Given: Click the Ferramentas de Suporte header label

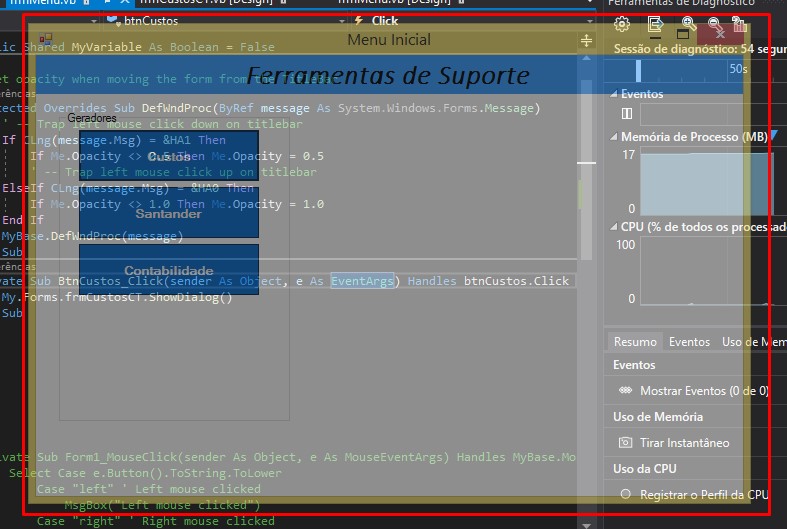Looking at the screenshot, I should (x=388, y=76).
